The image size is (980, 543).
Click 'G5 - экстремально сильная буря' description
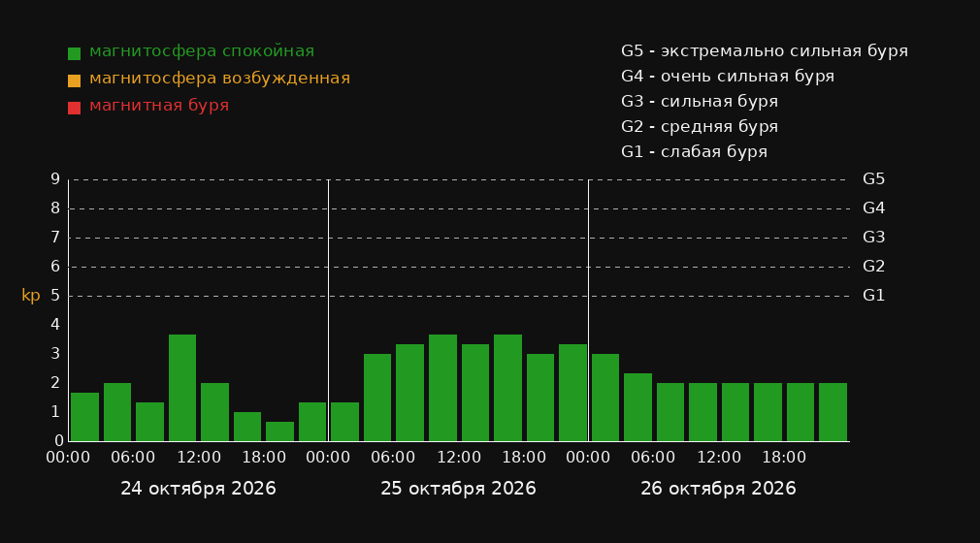coord(765,51)
